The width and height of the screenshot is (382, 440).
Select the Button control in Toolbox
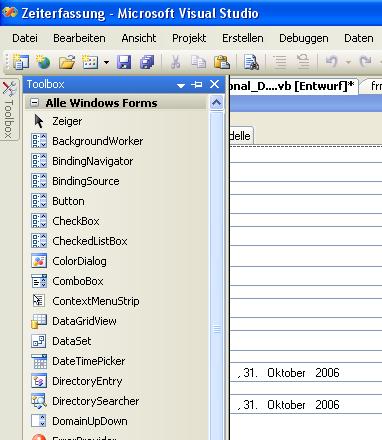click(116, 201)
